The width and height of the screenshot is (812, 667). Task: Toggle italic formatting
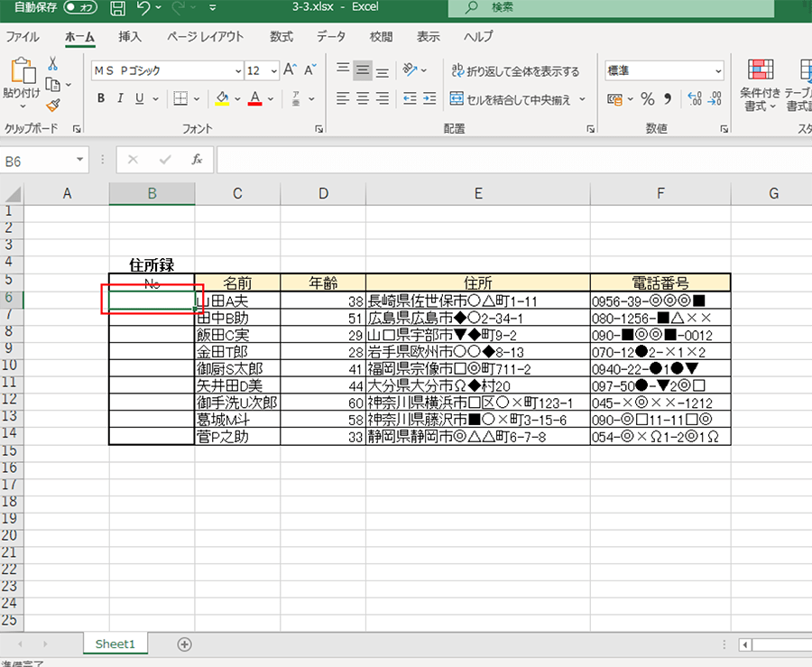pyautogui.click(x=120, y=98)
